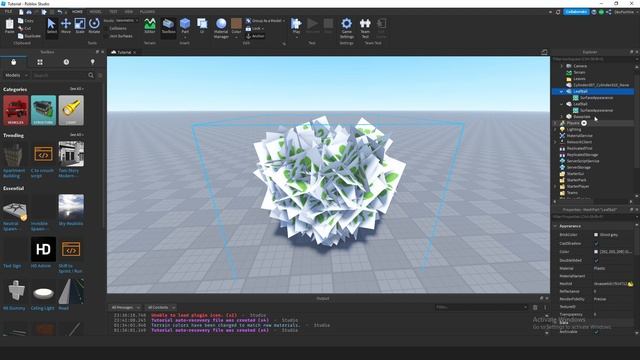Open Toolbox Creations lightbulb tab
The width and height of the screenshot is (640, 360).
93,62
